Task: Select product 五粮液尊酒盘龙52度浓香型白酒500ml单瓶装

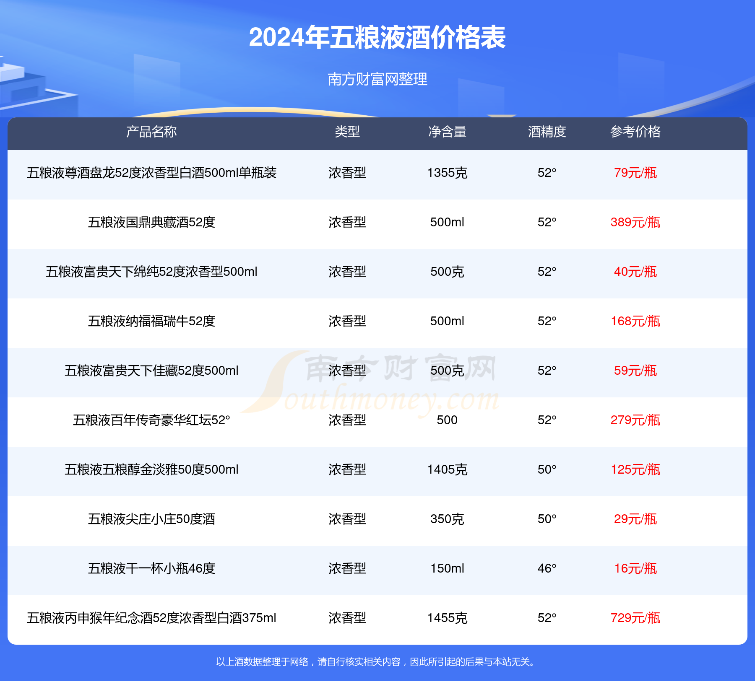Action: [x=151, y=173]
